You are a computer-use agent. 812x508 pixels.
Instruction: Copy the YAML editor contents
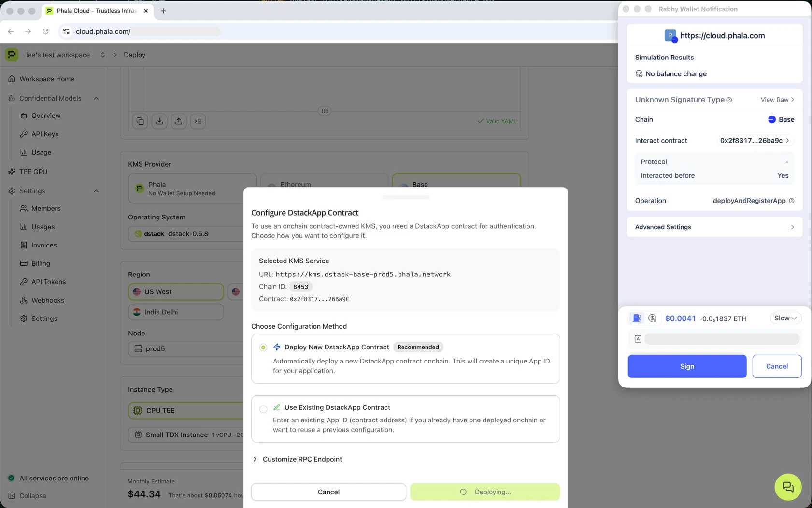(140, 121)
